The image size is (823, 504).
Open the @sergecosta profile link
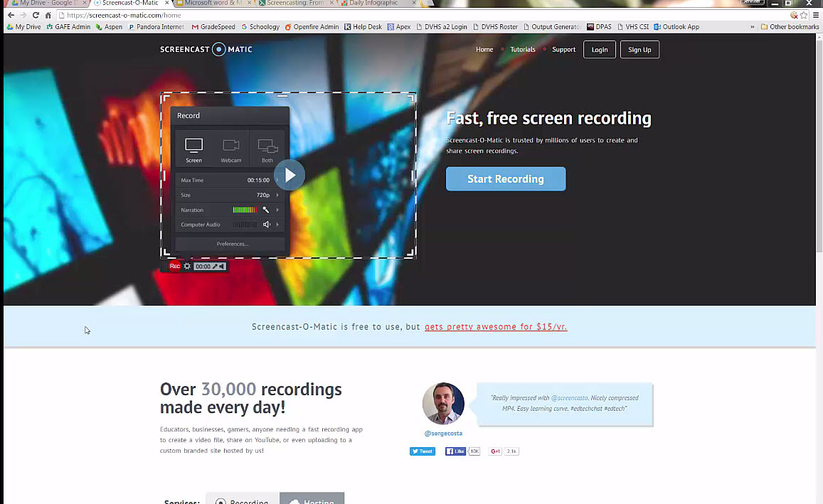(x=443, y=433)
